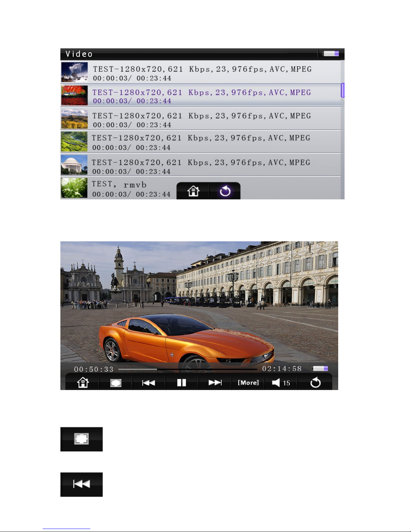Open the [More] options menu
This screenshot has height=532, width=411.
click(248, 383)
